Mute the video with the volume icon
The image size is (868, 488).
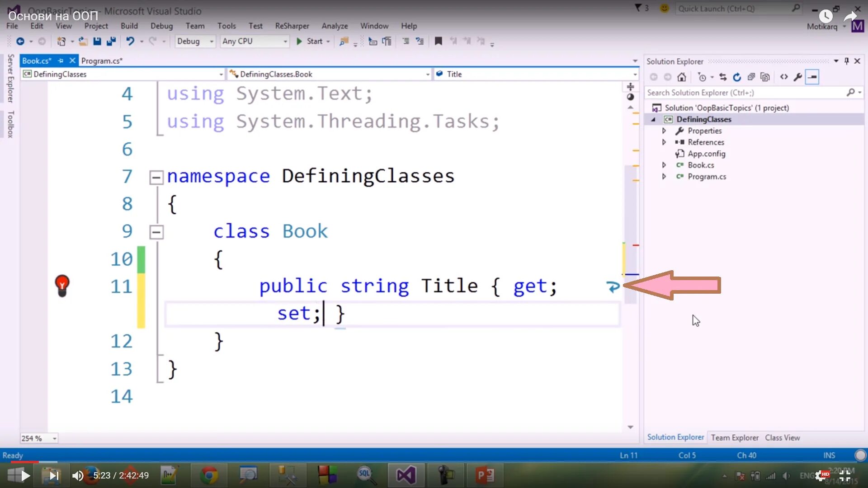pyautogui.click(x=78, y=475)
